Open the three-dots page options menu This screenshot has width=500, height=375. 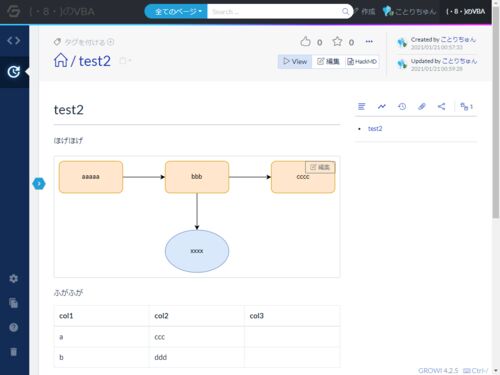pos(369,42)
